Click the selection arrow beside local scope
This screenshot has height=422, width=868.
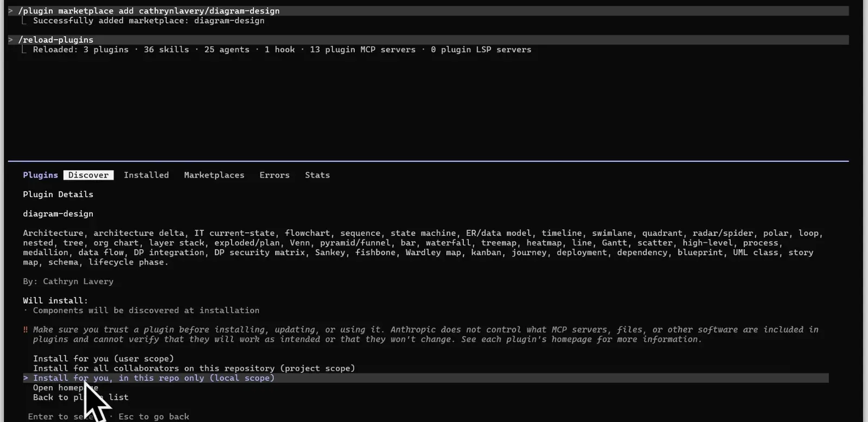tap(25, 378)
